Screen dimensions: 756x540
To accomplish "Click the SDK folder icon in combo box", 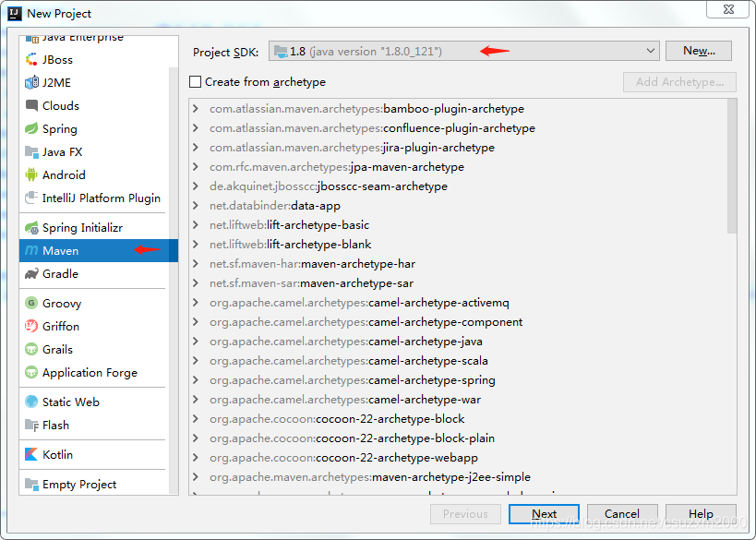I will (281, 51).
